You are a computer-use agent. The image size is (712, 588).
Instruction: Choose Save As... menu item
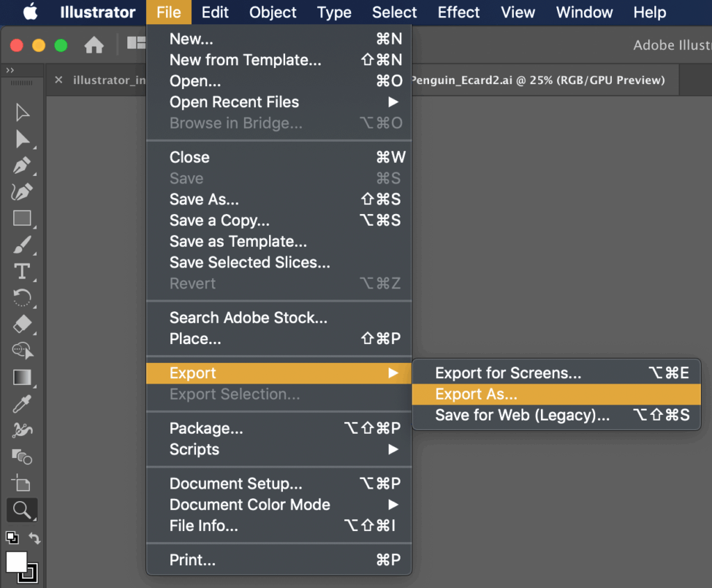click(279, 199)
